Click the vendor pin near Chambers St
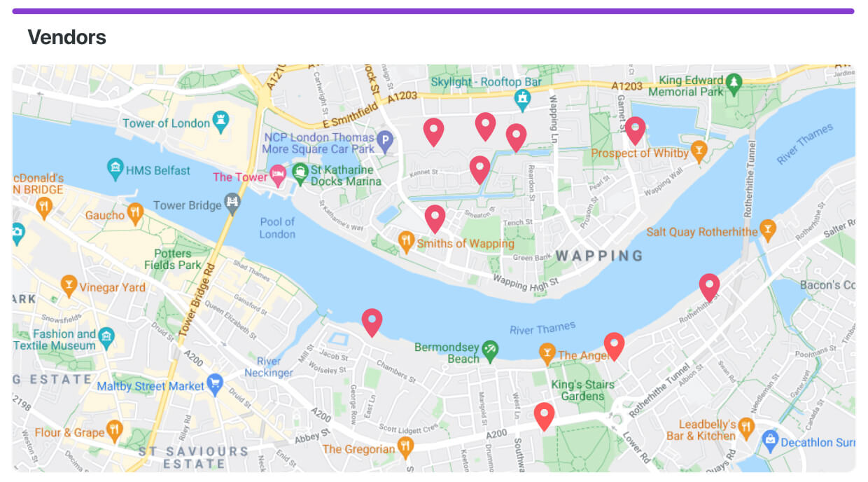Screen dimensions: 868x482 [x=372, y=323]
